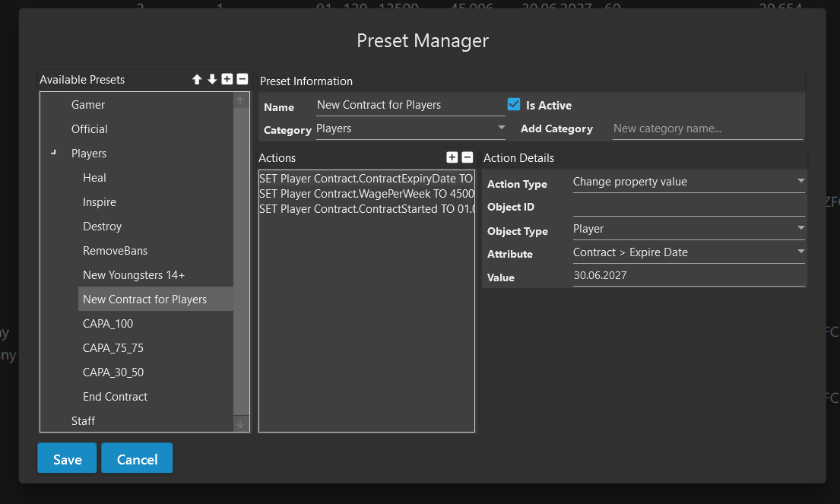The image size is (840, 504).
Task: Click the New category name field
Action: tap(708, 128)
